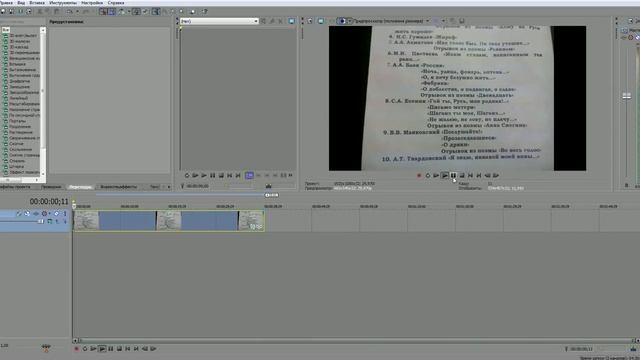This screenshot has width=640, height=360.
Task: Click the third clip at the timeline end
Action: tap(251, 221)
